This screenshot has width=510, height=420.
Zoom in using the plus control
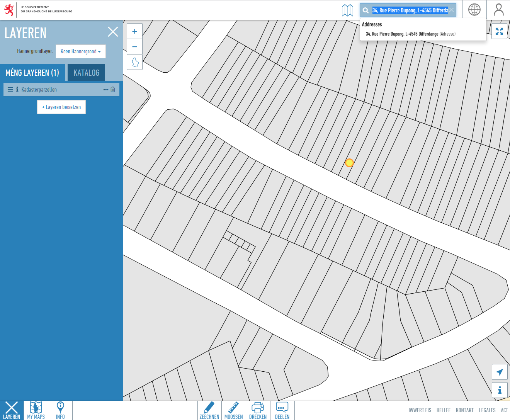tap(134, 31)
